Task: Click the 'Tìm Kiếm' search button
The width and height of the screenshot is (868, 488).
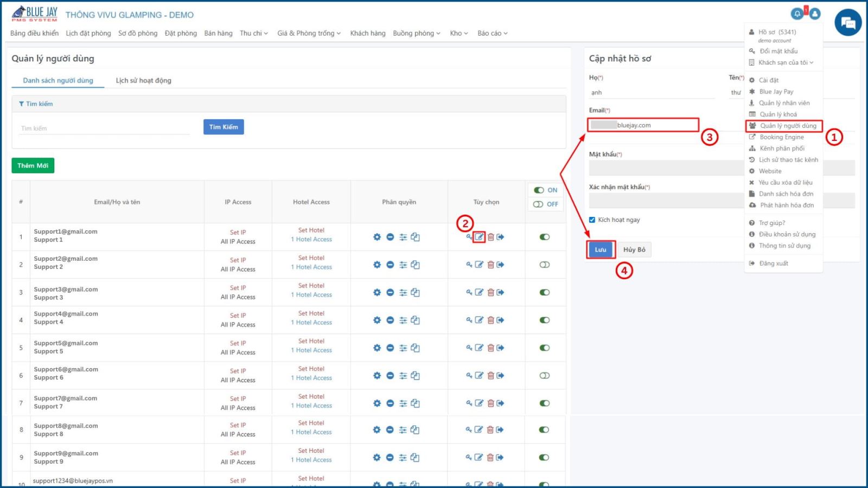Action: pos(224,127)
